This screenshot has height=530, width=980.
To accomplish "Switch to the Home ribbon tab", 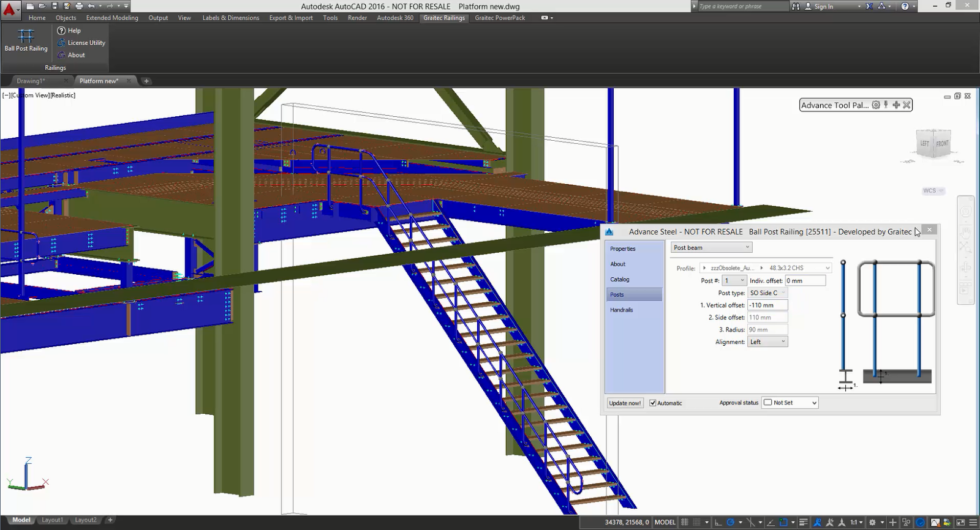I will (x=37, y=18).
